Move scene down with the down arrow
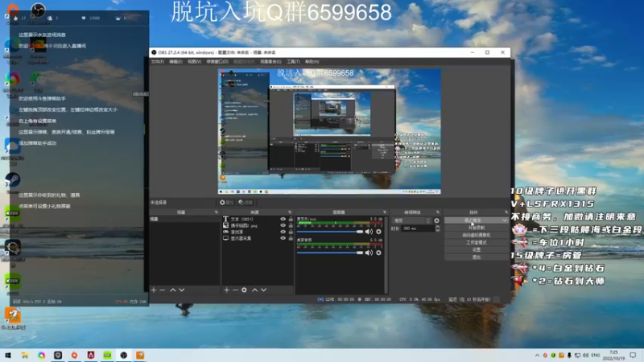The width and height of the screenshot is (644, 362). point(182,290)
